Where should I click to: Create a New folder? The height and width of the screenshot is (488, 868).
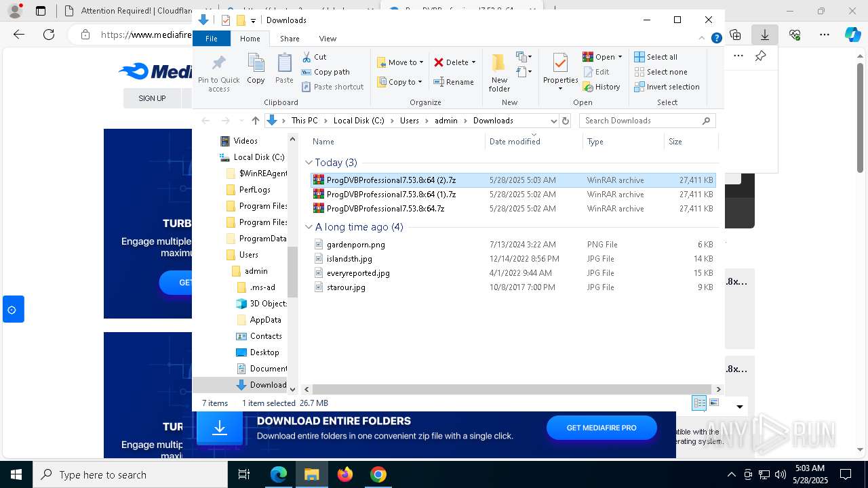point(499,73)
